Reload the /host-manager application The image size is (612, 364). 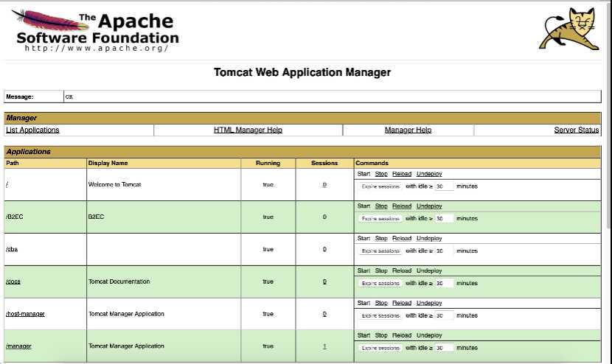point(402,303)
